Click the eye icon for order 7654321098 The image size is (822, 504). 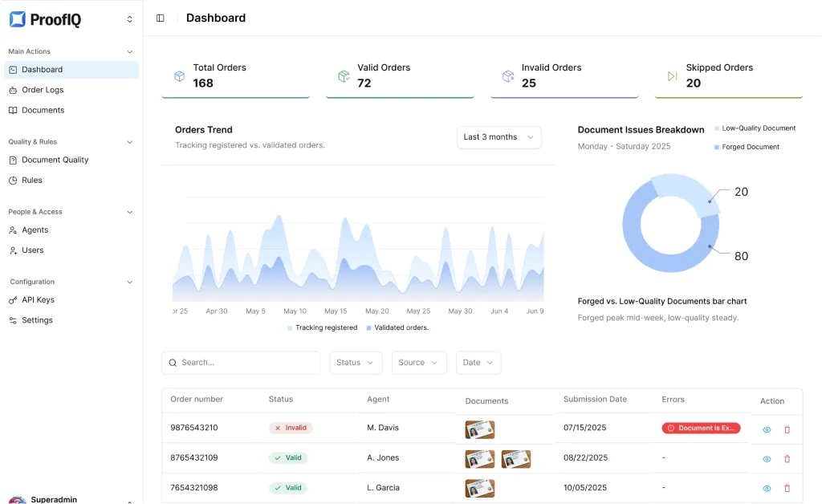point(766,488)
